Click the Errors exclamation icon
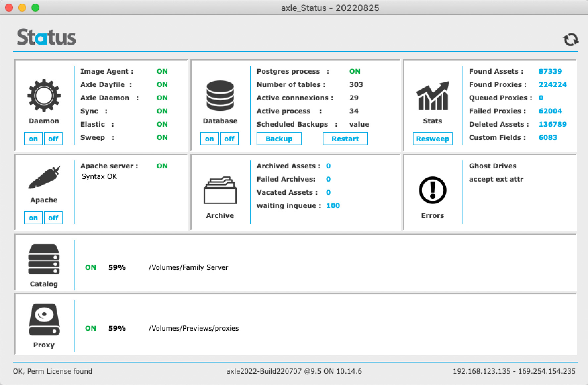The width and height of the screenshot is (588, 385). click(x=432, y=190)
